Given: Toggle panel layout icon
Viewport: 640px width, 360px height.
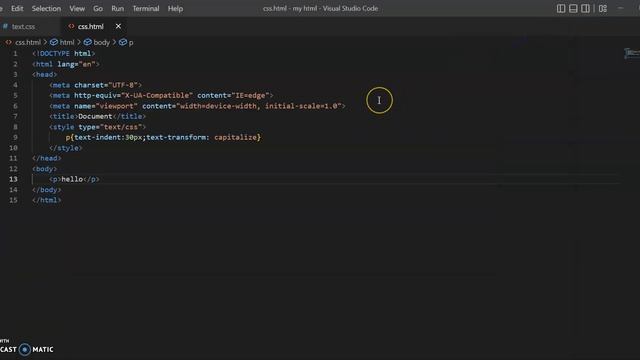Looking at the screenshot, I should pos(573,9).
